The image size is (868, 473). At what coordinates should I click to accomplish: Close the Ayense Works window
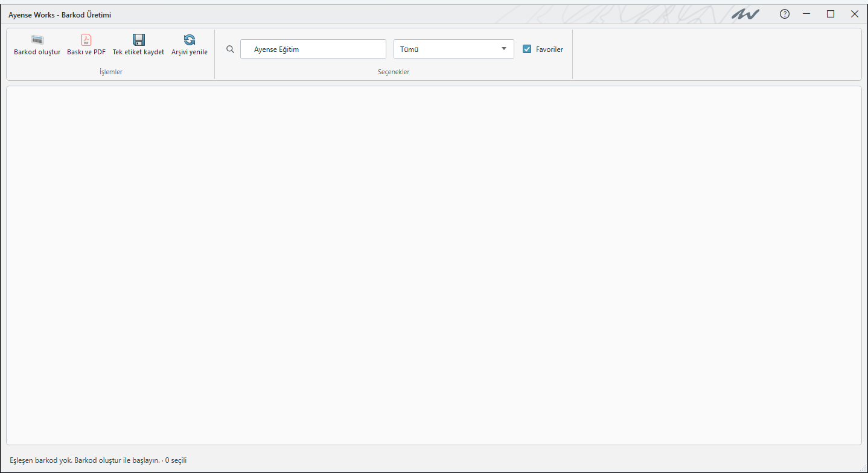[854, 14]
